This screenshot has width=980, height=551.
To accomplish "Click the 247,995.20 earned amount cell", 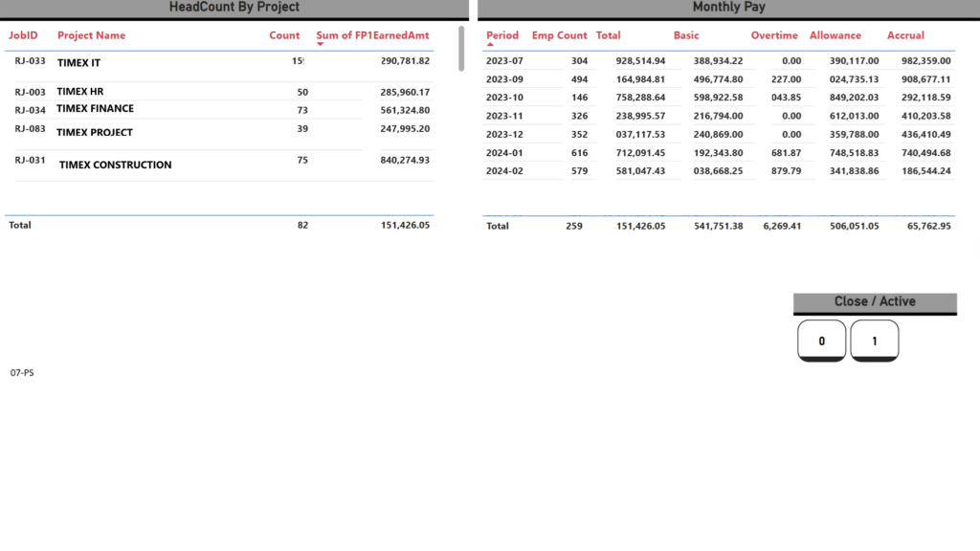I will pos(405,129).
